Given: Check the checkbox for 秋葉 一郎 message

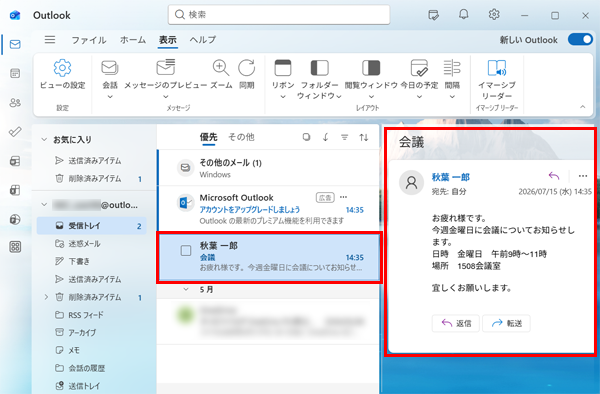Looking at the screenshot, I should [186, 251].
